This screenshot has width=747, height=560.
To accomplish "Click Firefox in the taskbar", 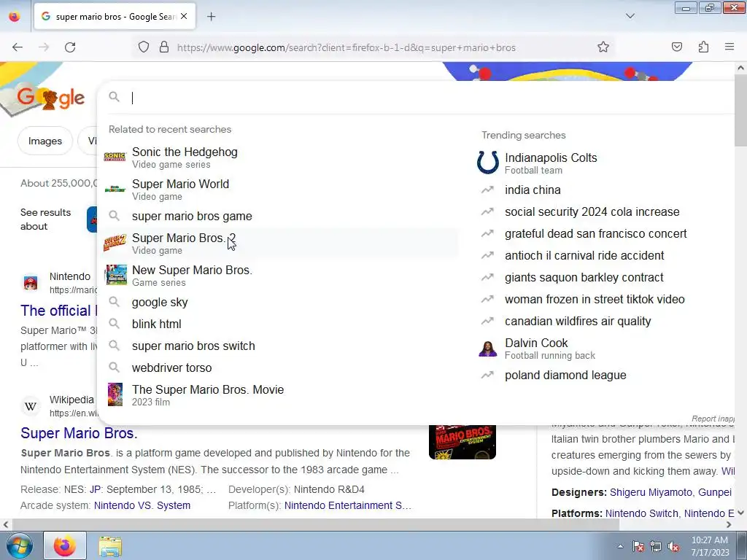I will [x=65, y=545].
